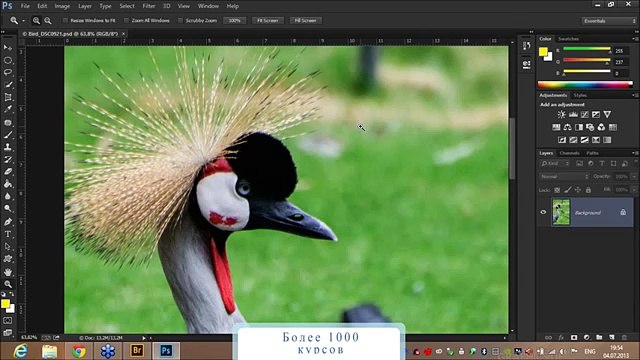Viewport: 640px width, 360px height.
Task: Toggle Lock image pixels brush icon
Action: (568, 190)
